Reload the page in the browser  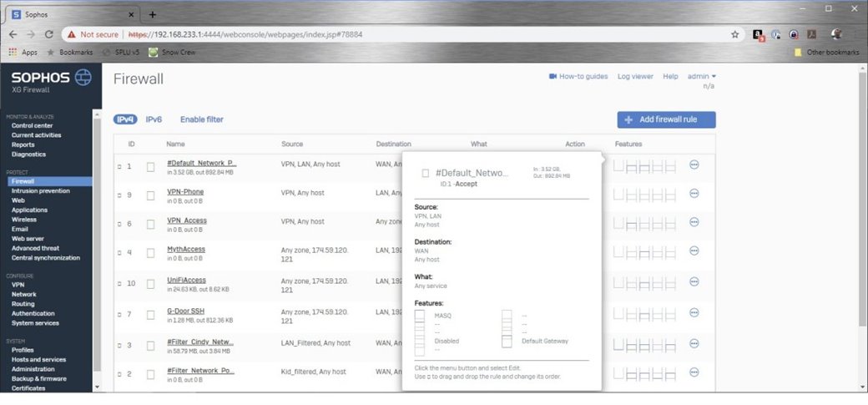(49, 35)
